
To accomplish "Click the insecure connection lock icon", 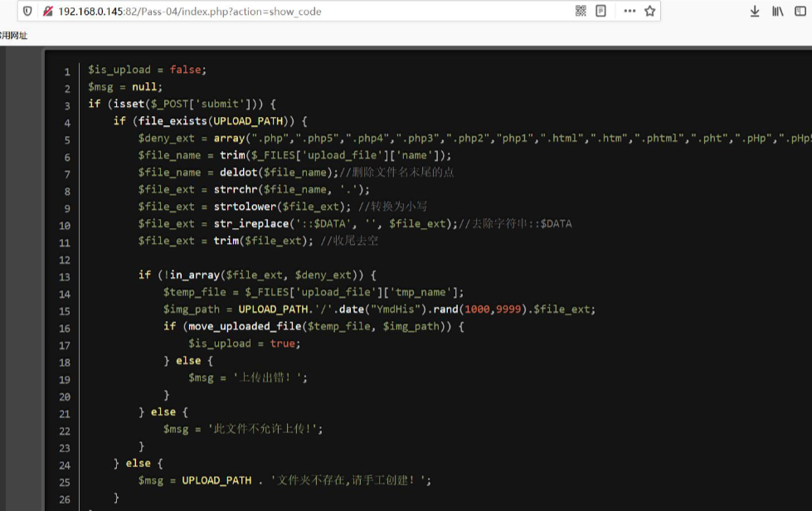I will [x=47, y=12].
